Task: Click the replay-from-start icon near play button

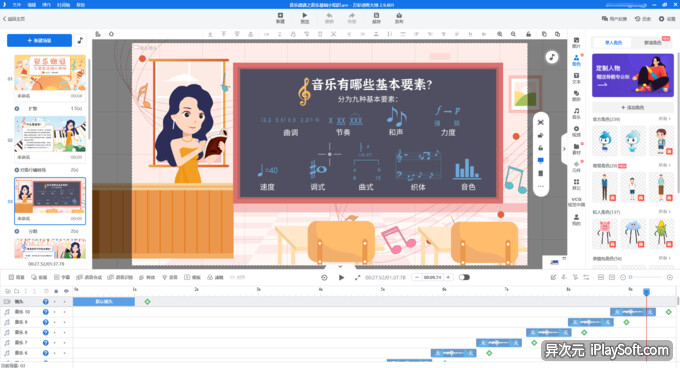Action: 324,277
